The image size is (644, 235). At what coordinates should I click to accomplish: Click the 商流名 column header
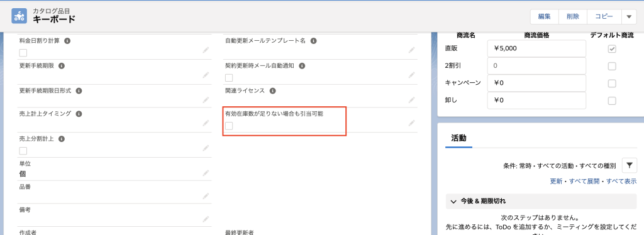coord(466,36)
